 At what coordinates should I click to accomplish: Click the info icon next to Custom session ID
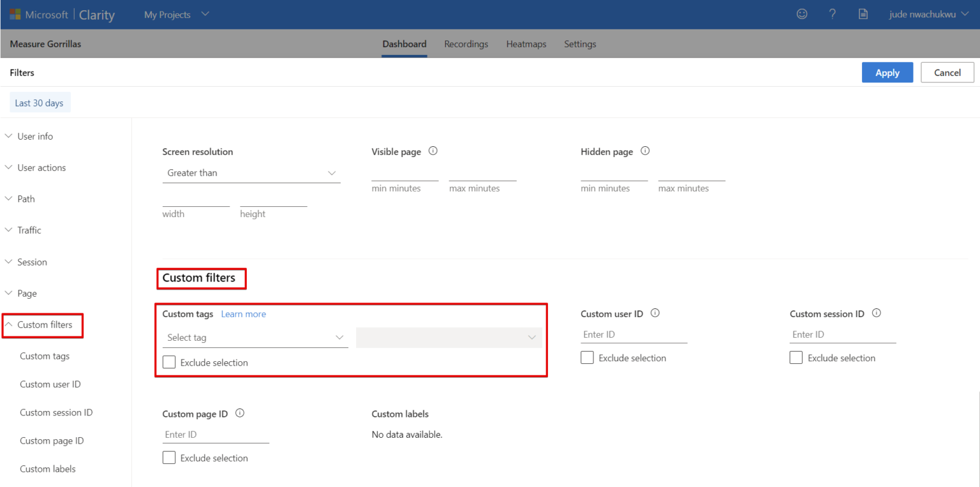[x=876, y=313]
